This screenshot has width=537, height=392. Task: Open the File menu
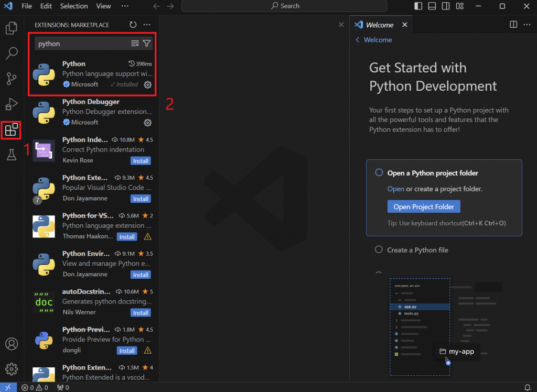26,6
